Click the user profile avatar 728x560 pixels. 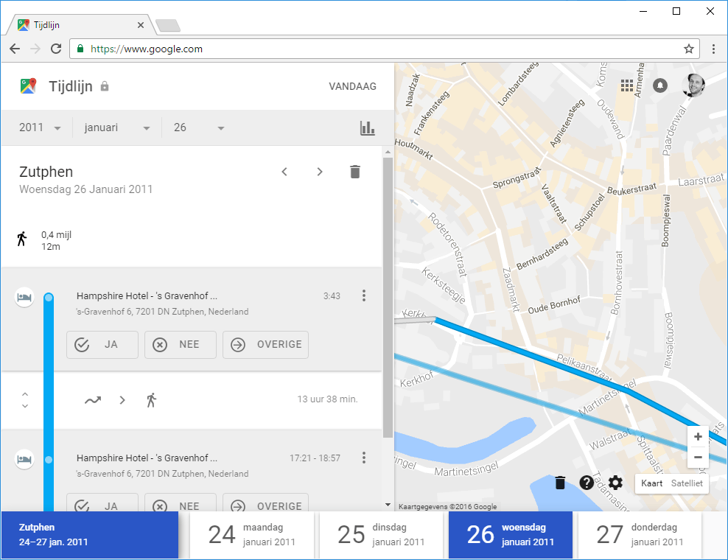[693, 85]
